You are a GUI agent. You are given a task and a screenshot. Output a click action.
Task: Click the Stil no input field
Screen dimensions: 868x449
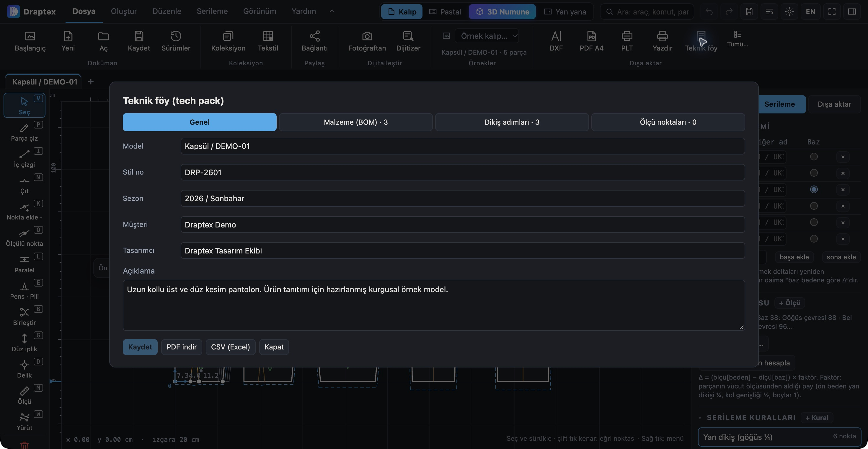pyautogui.click(x=462, y=172)
